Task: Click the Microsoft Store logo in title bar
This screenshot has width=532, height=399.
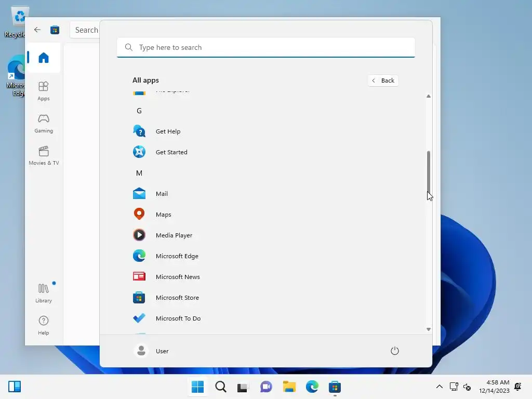Action: [55, 30]
